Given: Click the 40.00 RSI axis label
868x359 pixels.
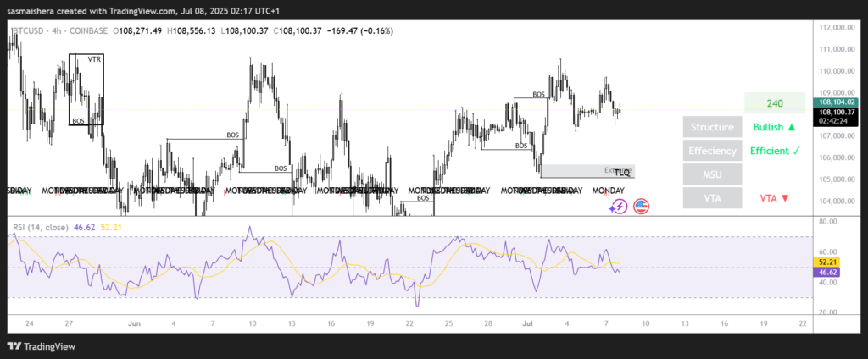Looking at the screenshot, I should coord(828,282).
